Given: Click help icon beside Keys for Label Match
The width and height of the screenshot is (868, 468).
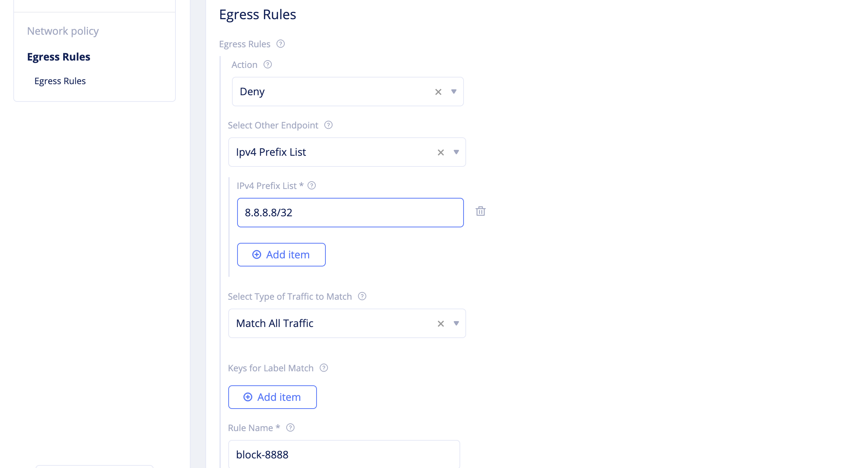Looking at the screenshot, I should click(324, 368).
